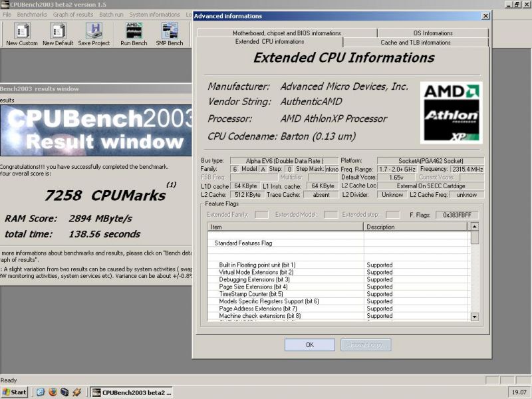Open the Graph of results menu

tap(73, 15)
